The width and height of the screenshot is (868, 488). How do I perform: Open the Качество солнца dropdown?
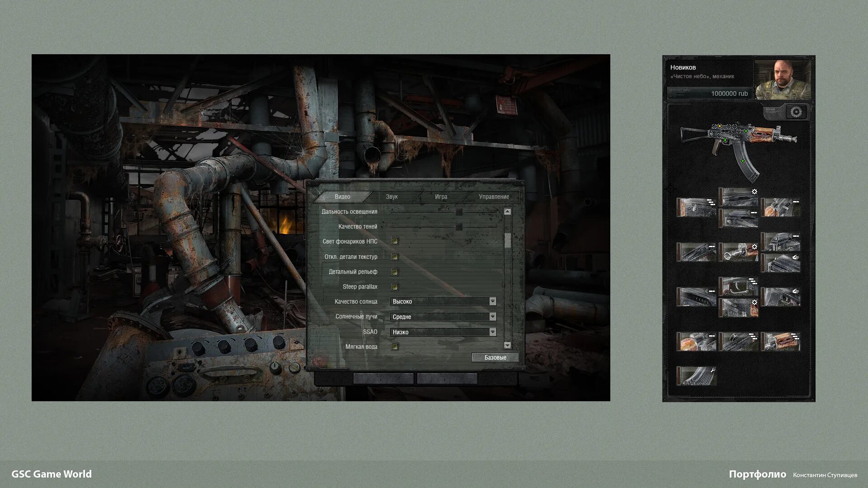[x=493, y=301]
